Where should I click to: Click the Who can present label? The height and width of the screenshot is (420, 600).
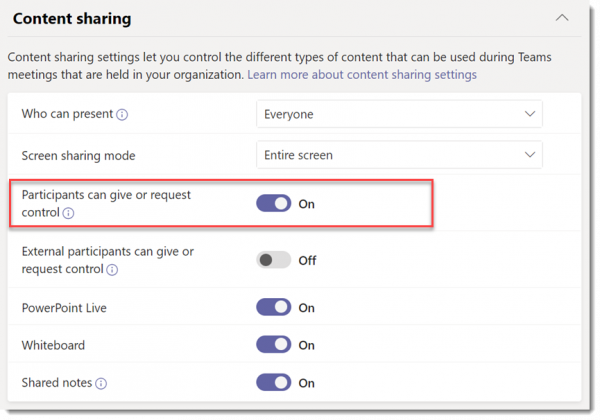click(x=67, y=114)
